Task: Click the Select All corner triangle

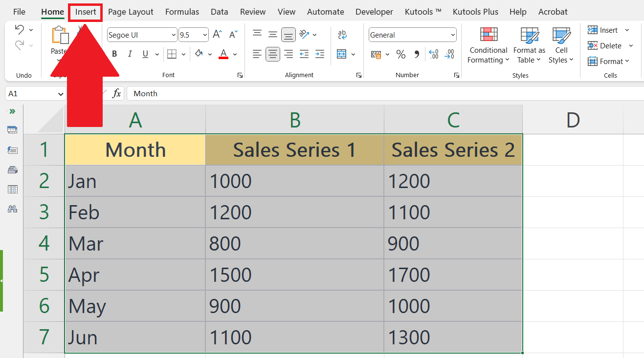Action: pos(50,121)
